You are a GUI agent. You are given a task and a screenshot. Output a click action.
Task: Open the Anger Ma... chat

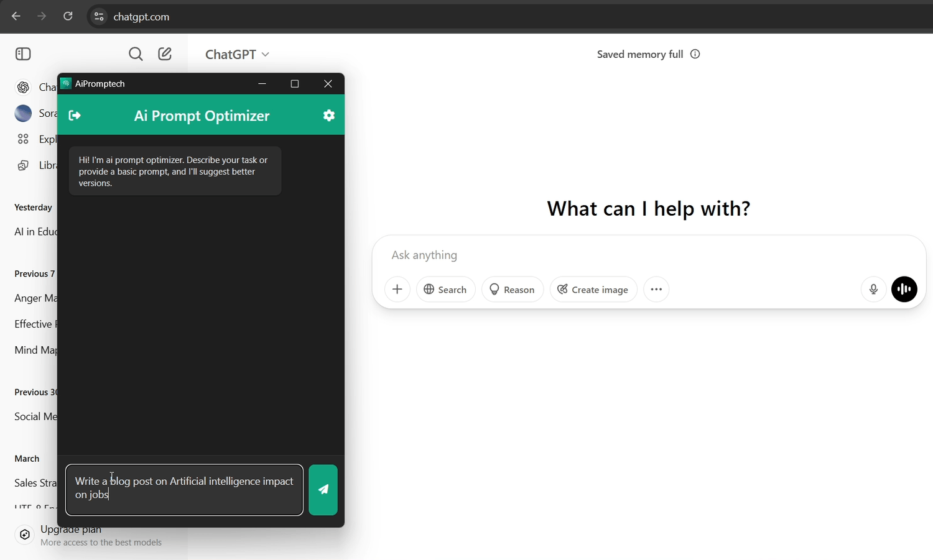click(35, 298)
